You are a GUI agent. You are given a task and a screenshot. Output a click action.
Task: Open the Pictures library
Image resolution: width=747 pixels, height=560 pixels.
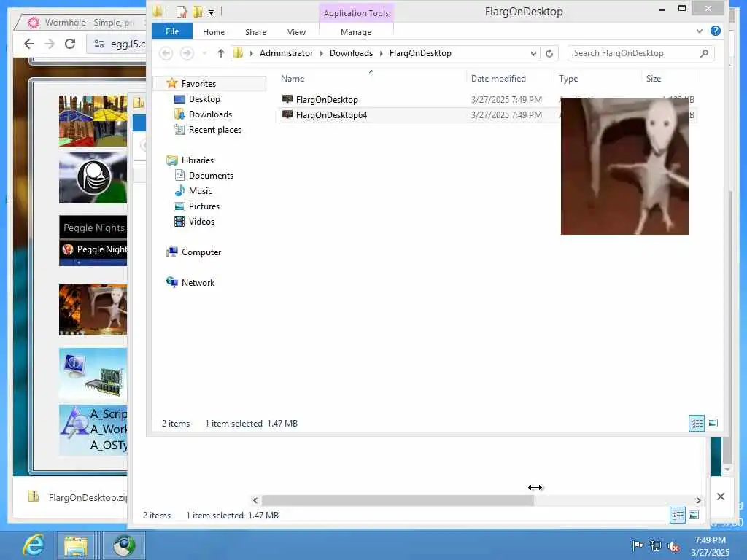point(204,206)
